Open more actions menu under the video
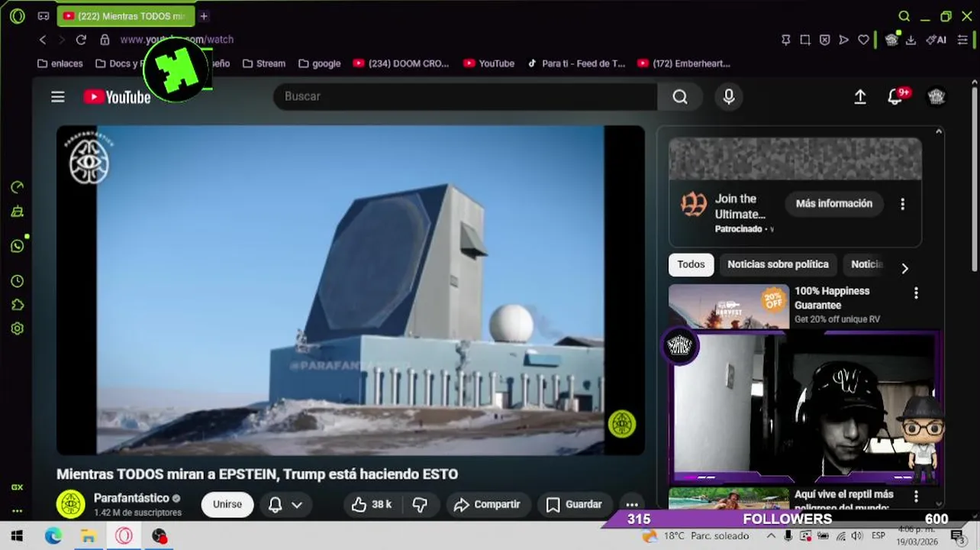Image resolution: width=980 pixels, height=550 pixels. click(x=632, y=504)
